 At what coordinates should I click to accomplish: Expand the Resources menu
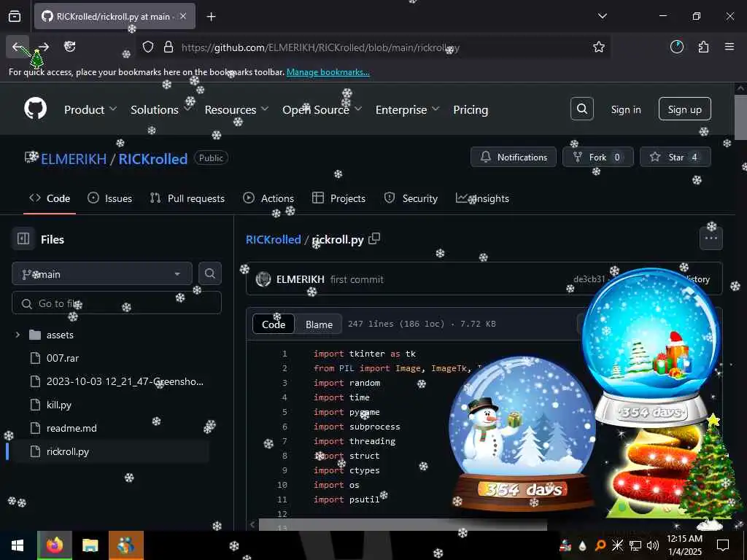[237, 109]
